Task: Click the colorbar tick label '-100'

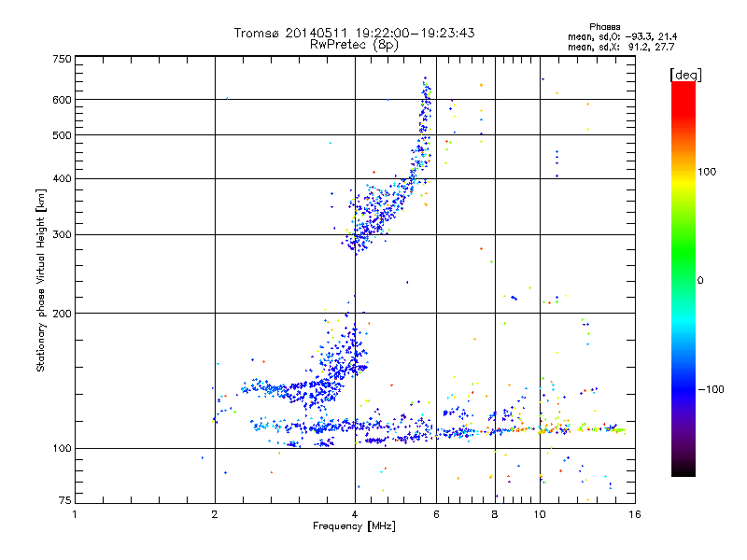Action: (711, 389)
